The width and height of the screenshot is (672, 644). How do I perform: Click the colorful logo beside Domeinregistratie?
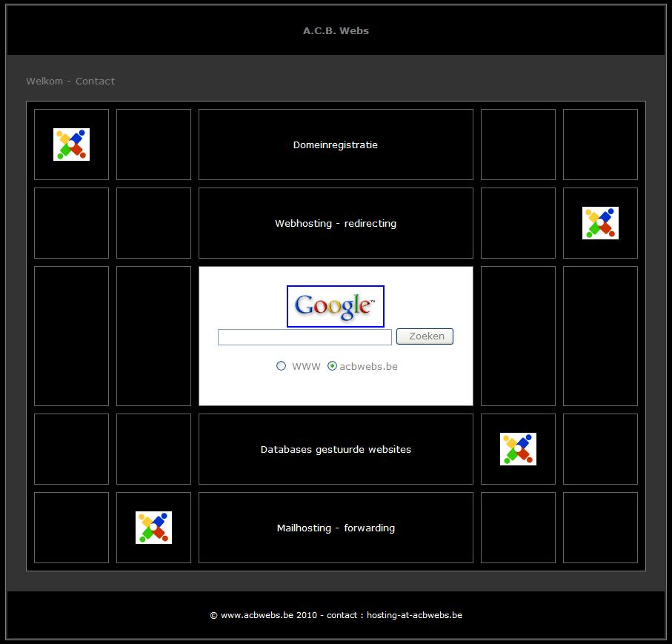pyautogui.click(x=71, y=145)
